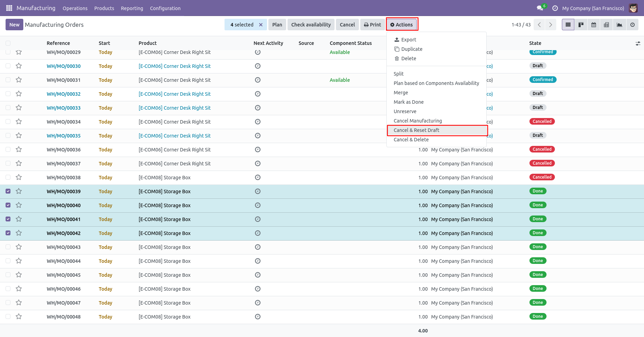Tick the WH/MO/00038 row checkbox
The width and height of the screenshot is (644, 337).
pos(8,177)
